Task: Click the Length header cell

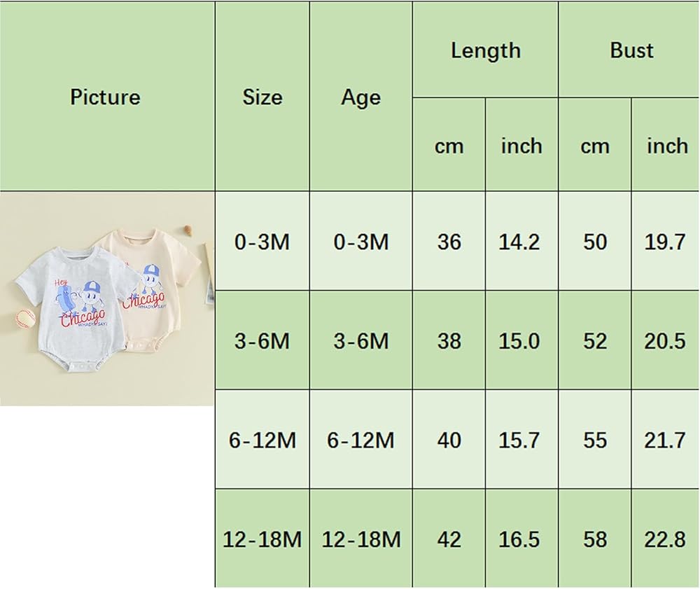Action: (485, 50)
